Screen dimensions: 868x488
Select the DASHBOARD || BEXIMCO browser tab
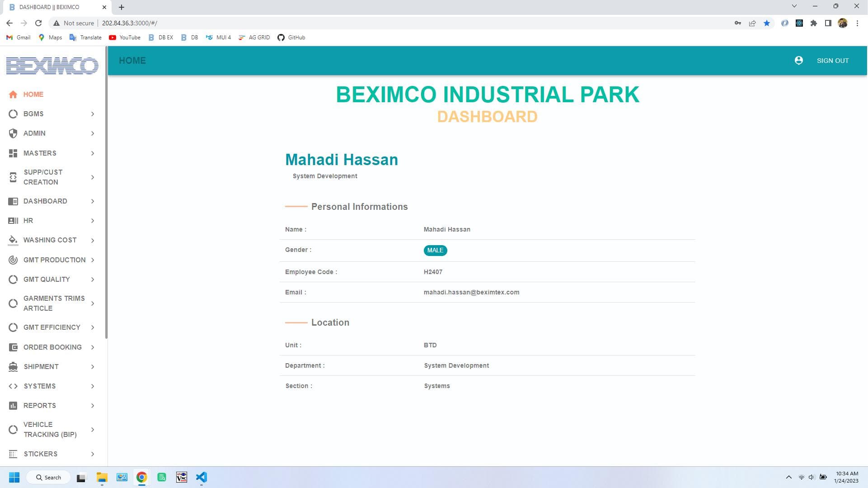(x=56, y=7)
